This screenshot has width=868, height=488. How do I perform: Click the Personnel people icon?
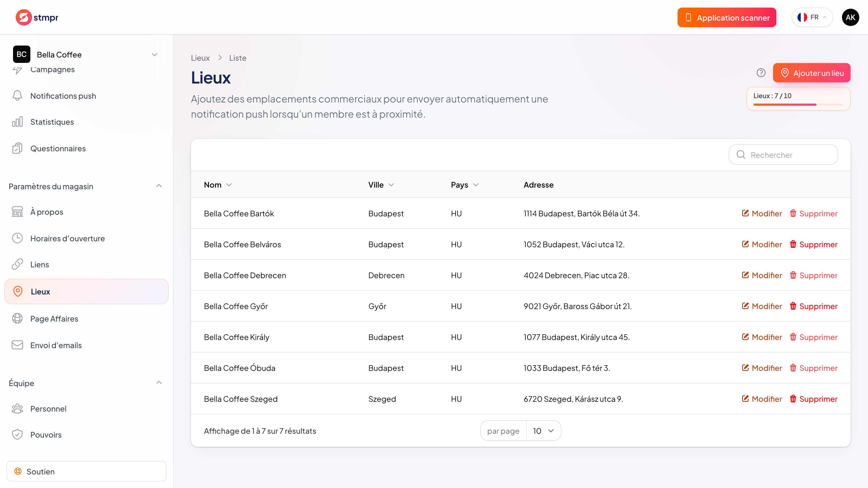click(x=17, y=409)
